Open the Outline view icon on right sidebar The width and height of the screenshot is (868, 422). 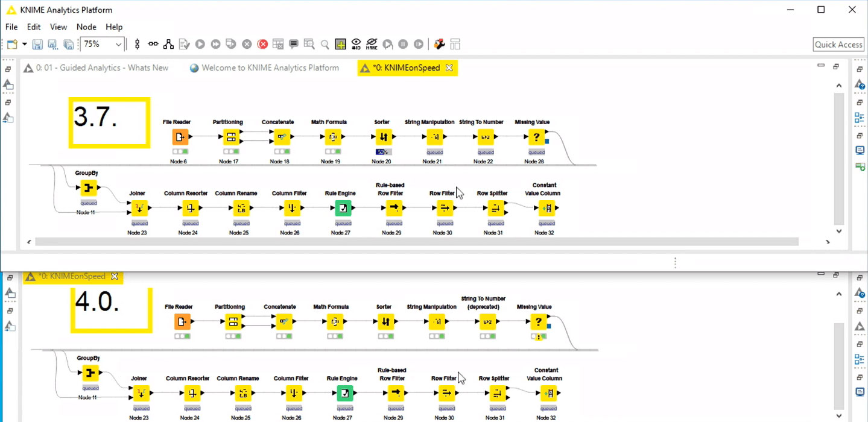pos(860,118)
